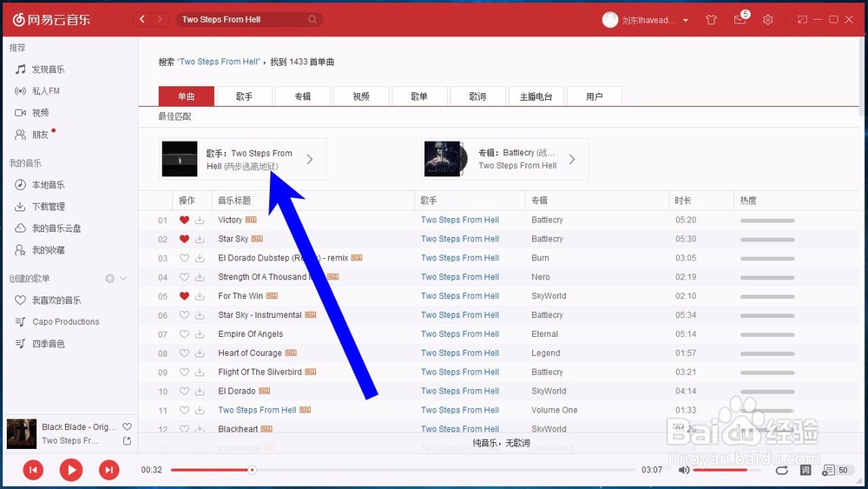Seek on the playback progress bar
Viewport: 868px width, 489px height.
[x=403, y=470]
